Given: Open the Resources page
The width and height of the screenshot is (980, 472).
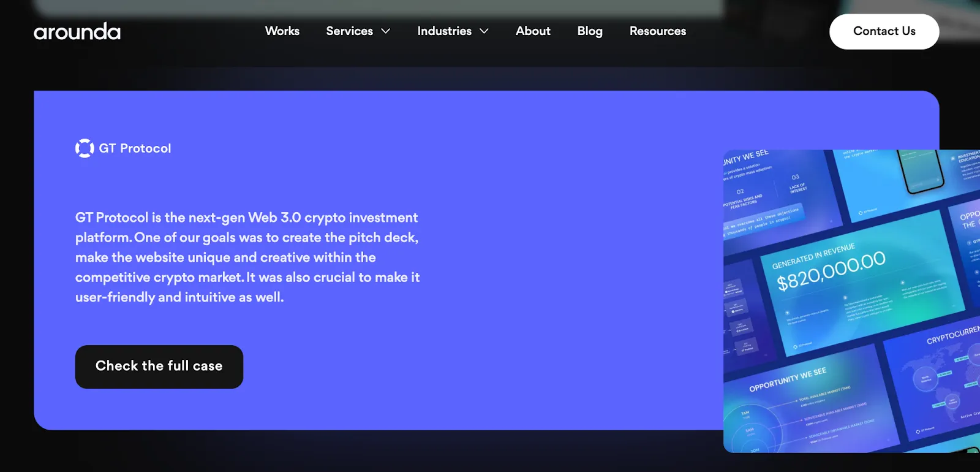Looking at the screenshot, I should 658,31.
